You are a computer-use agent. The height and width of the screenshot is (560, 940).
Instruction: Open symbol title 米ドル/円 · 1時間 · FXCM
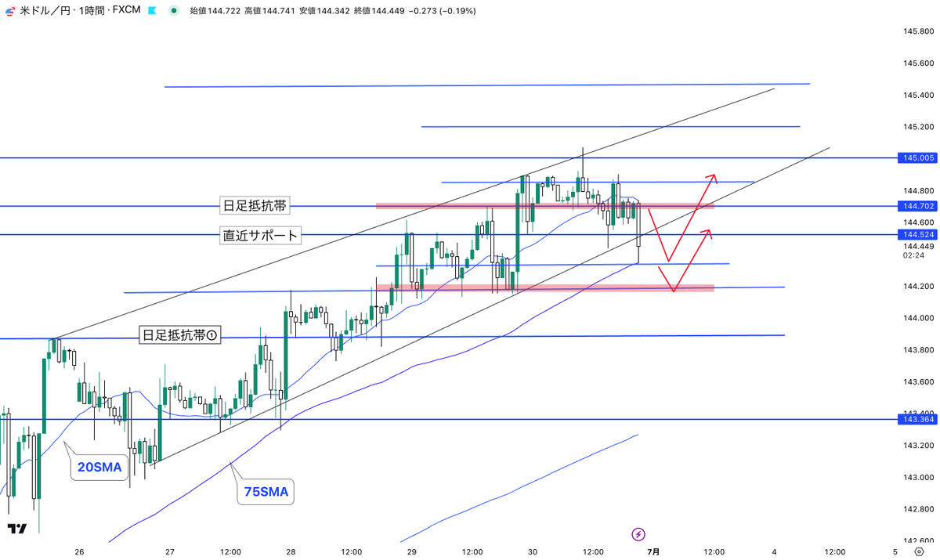(x=79, y=11)
